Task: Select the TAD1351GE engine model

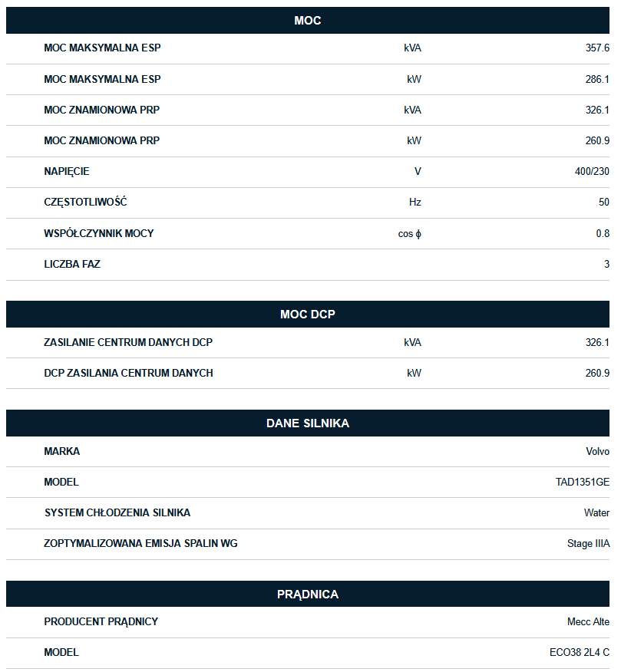Action: [583, 483]
